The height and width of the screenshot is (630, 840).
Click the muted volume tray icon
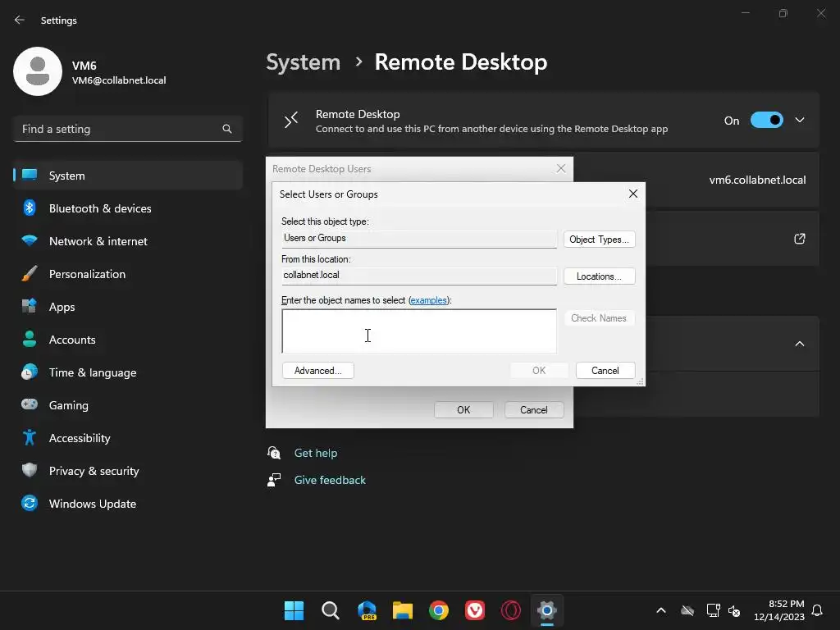click(x=734, y=610)
